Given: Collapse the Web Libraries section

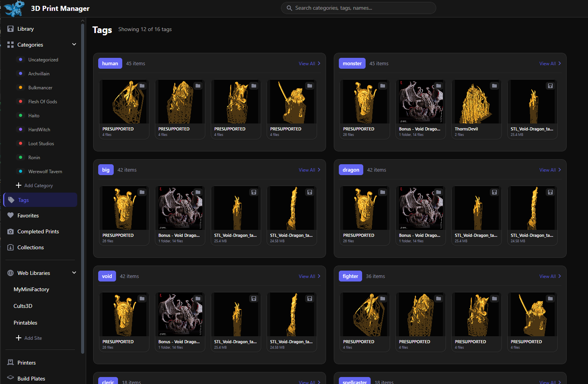Looking at the screenshot, I should (x=74, y=273).
